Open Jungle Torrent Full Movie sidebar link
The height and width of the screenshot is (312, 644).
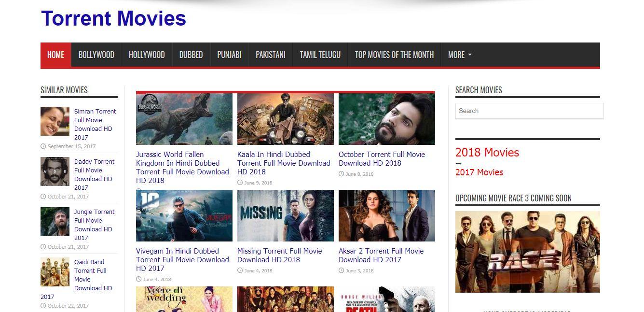coord(94,225)
